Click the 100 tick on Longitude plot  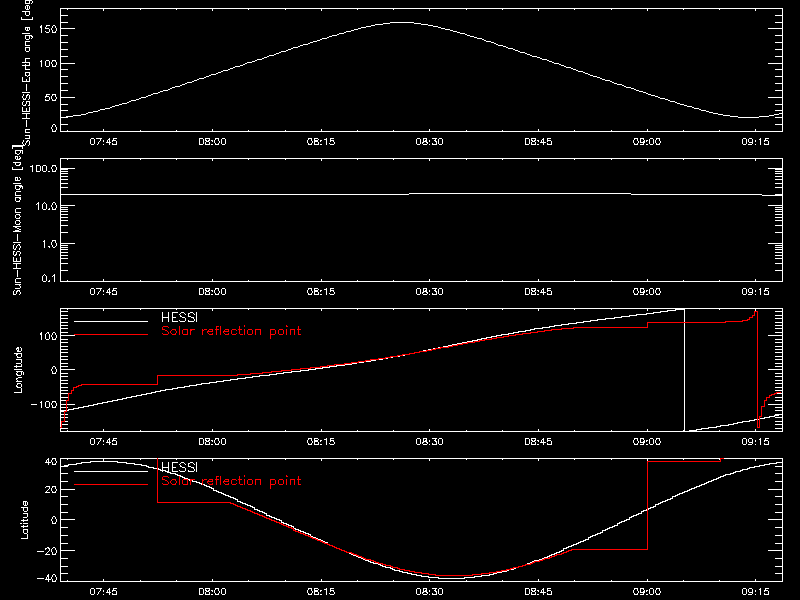[x=48, y=336]
